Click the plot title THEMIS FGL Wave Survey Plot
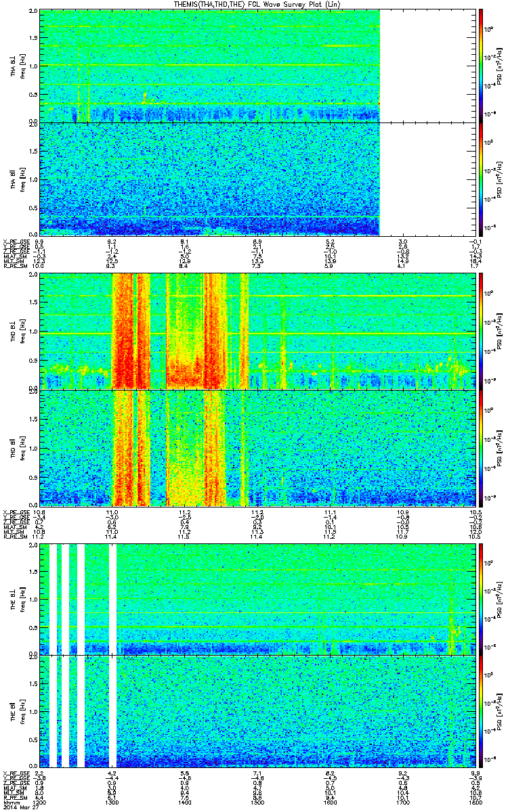This screenshot has width=508, height=812. point(256,4)
